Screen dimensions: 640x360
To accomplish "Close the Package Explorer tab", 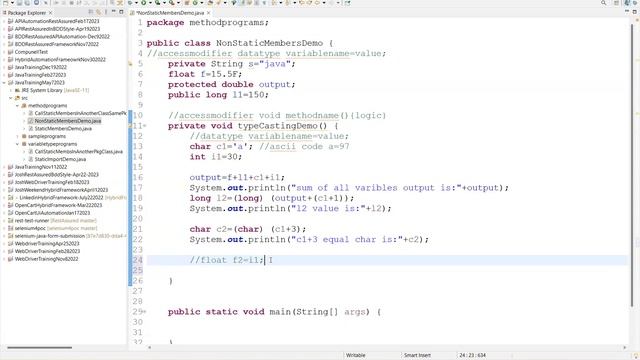I will [x=50, y=13].
